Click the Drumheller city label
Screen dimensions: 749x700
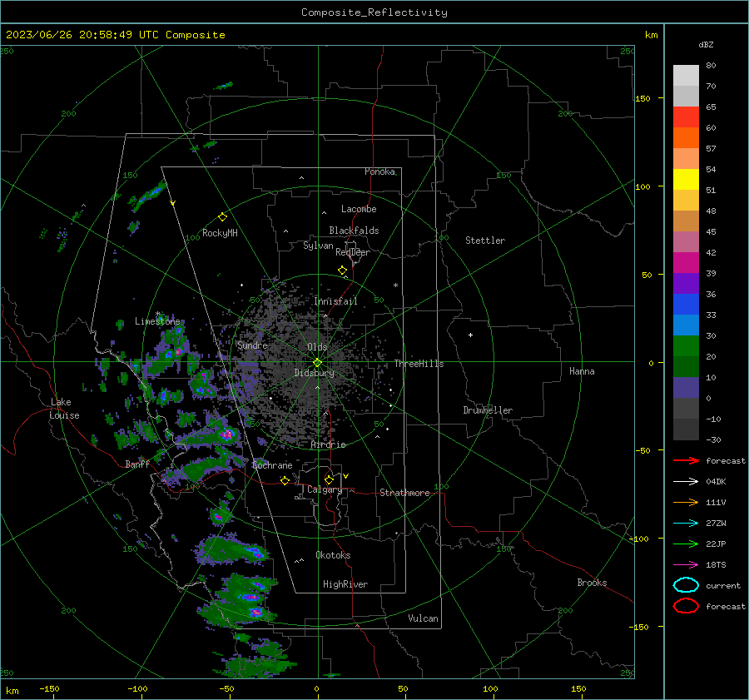tap(488, 410)
